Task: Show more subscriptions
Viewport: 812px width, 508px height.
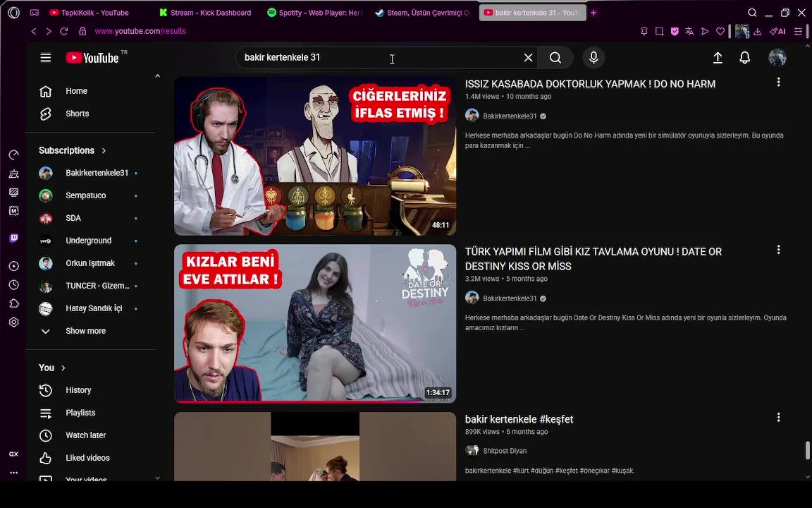Action: coord(85,331)
